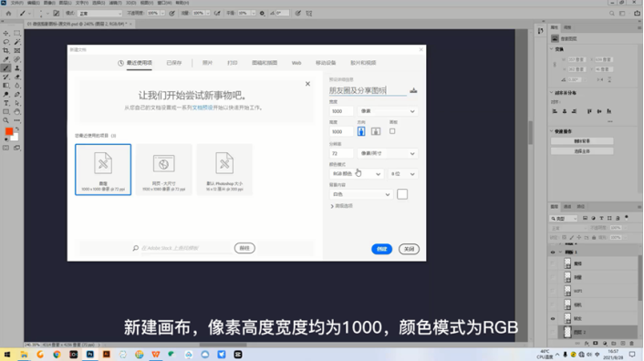Select the Move tool
The height and width of the screenshot is (361, 644).
pyautogui.click(x=5, y=33)
